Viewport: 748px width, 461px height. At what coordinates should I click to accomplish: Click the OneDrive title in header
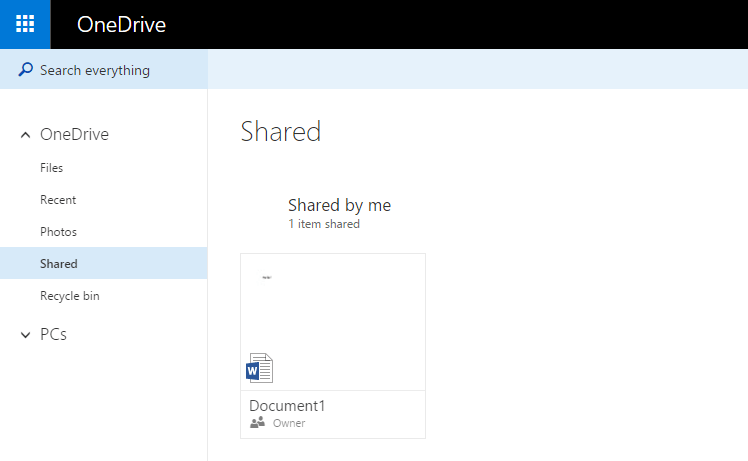point(121,24)
